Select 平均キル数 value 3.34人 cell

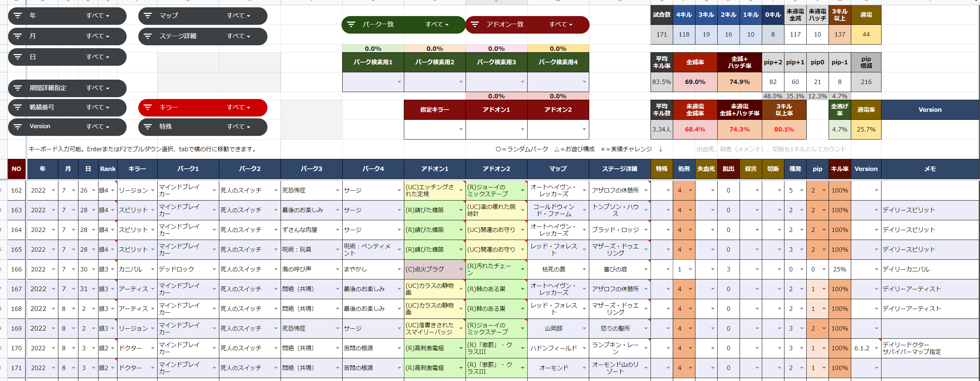661,130
